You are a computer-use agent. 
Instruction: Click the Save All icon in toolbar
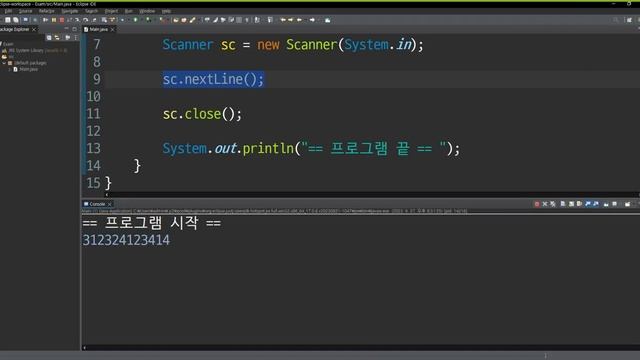tap(16, 20)
